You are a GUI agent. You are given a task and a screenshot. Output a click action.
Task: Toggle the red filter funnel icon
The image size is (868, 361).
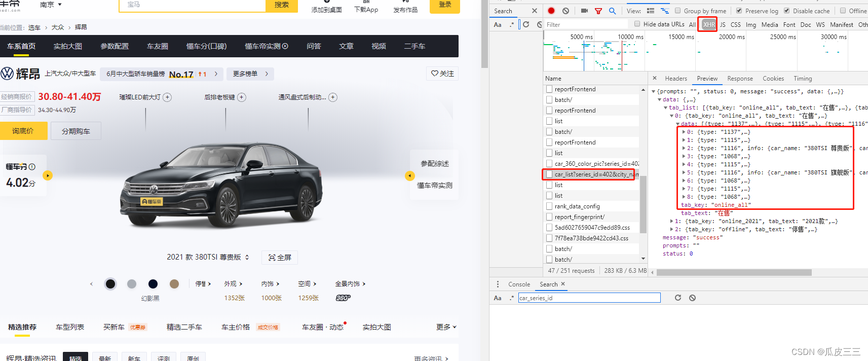[x=598, y=11]
